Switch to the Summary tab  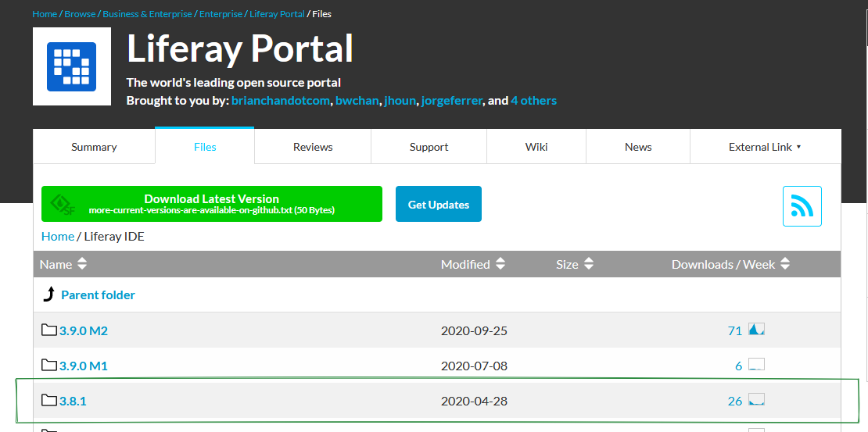[94, 147]
